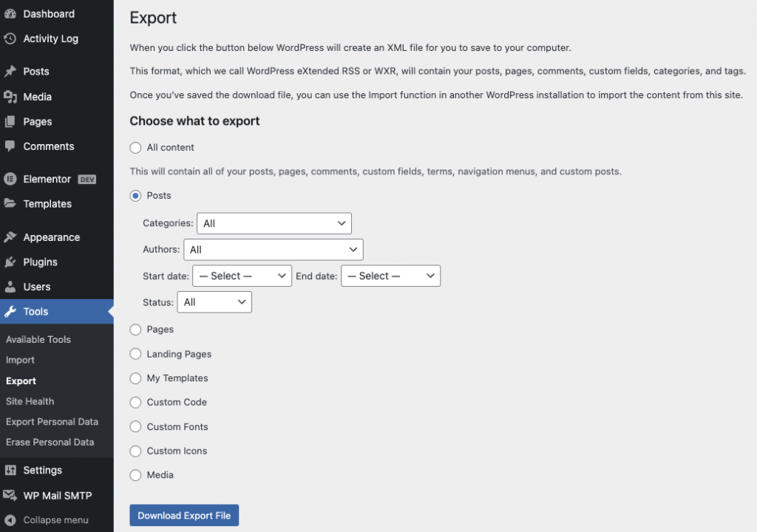Image resolution: width=757 pixels, height=532 pixels.
Task: Select the All content radio button
Action: click(x=135, y=148)
